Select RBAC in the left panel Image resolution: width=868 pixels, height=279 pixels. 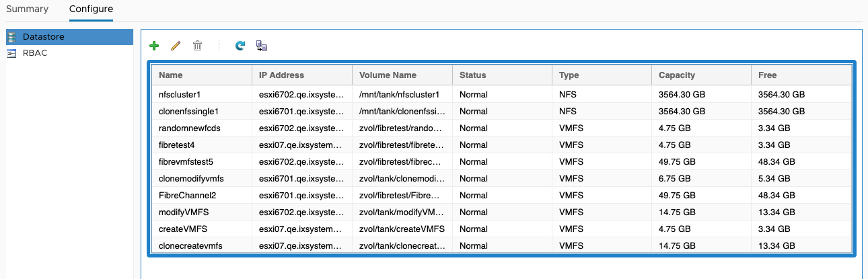tap(35, 54)
